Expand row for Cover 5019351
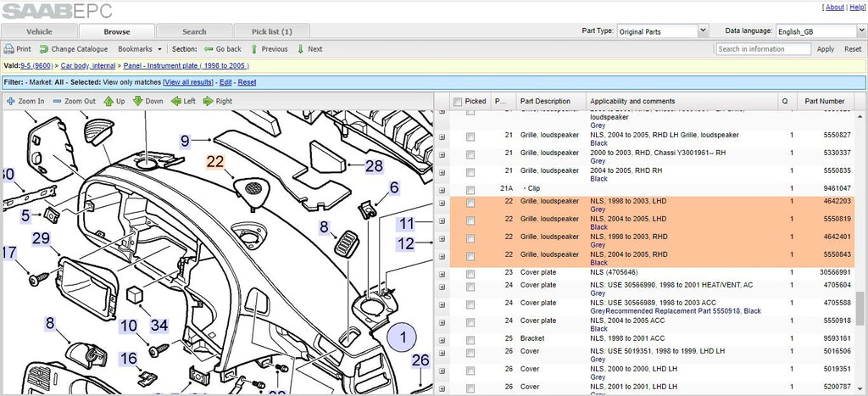This screenshot has height=396, width=868. 442,371
